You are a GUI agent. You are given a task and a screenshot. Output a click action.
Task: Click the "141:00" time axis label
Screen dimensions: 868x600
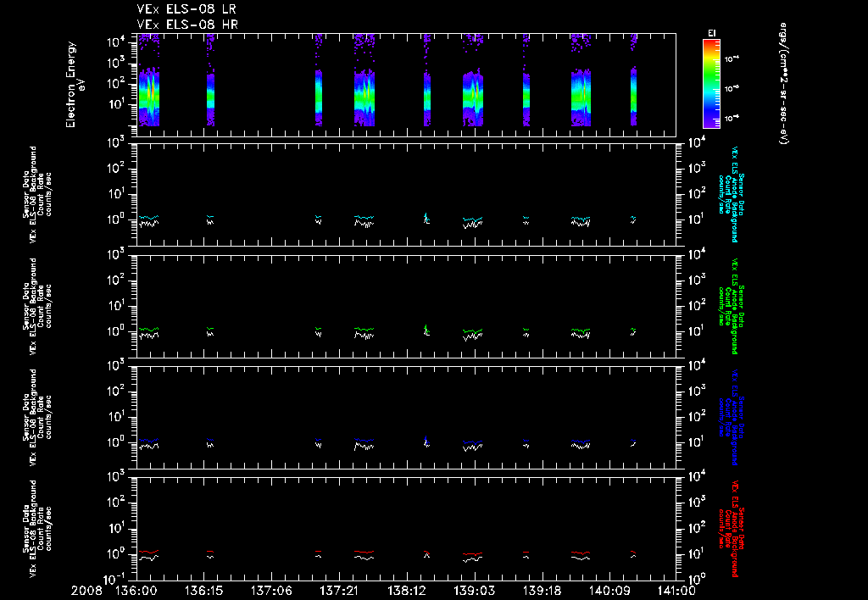tap(676, 591)
